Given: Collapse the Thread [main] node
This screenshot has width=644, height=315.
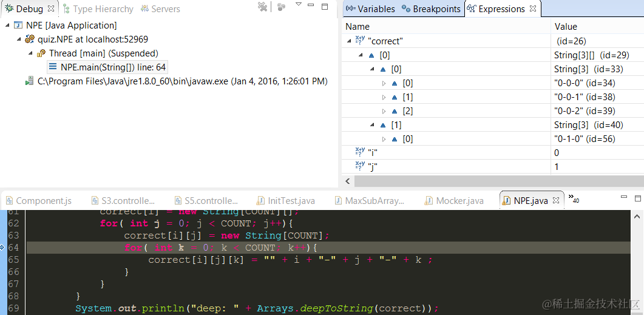Looking at the screenshot, I should pyautogui.click(x=31, y=53).
